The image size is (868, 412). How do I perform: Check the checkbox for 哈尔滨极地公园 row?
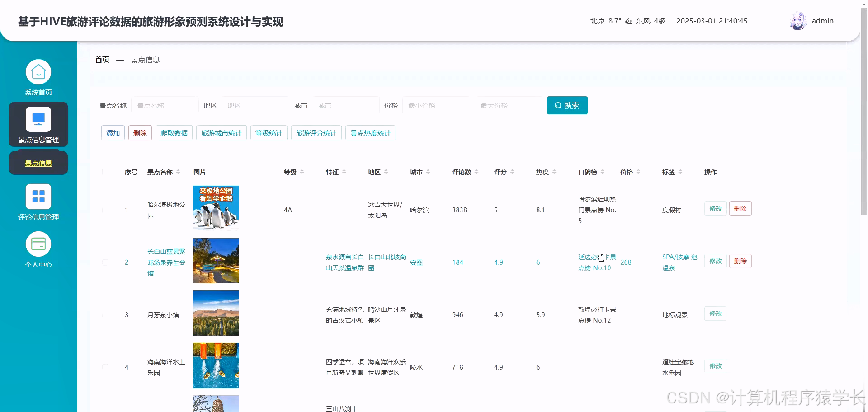click(x=105, y=210)
